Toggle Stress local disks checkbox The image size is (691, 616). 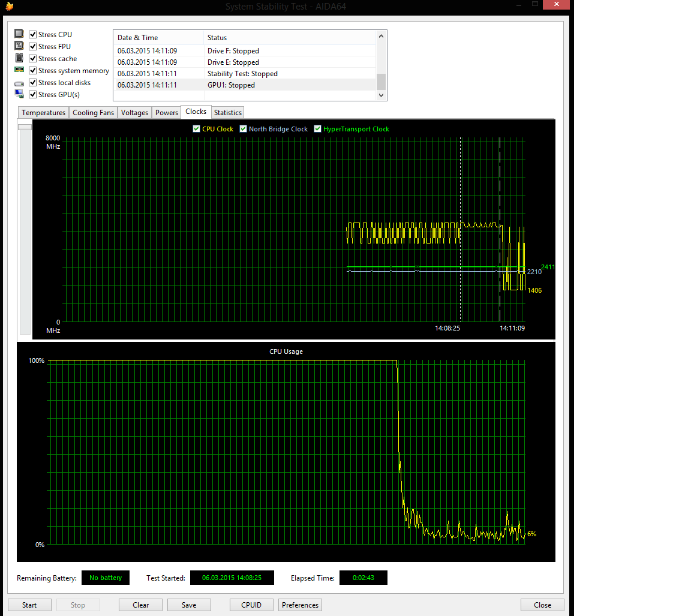click(x=32, y=82)
